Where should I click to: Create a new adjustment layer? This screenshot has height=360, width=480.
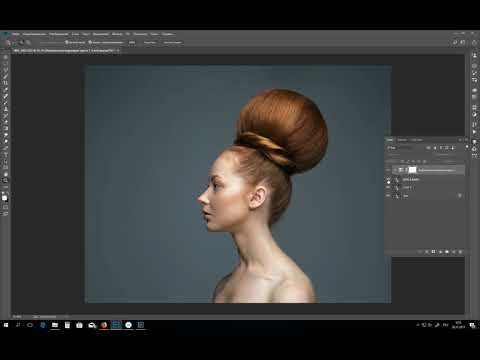point(440,252)
